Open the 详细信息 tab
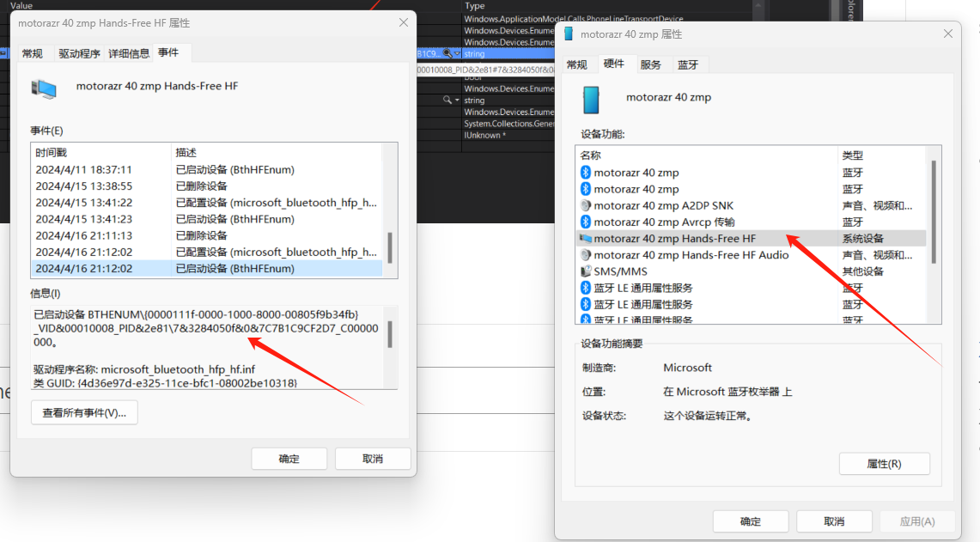 click(129, 54)
